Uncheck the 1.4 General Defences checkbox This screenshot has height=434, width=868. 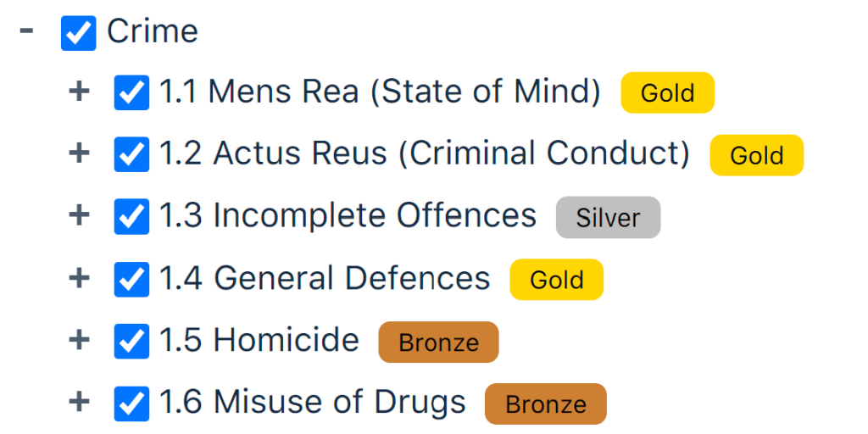click(x=131, y=280)
